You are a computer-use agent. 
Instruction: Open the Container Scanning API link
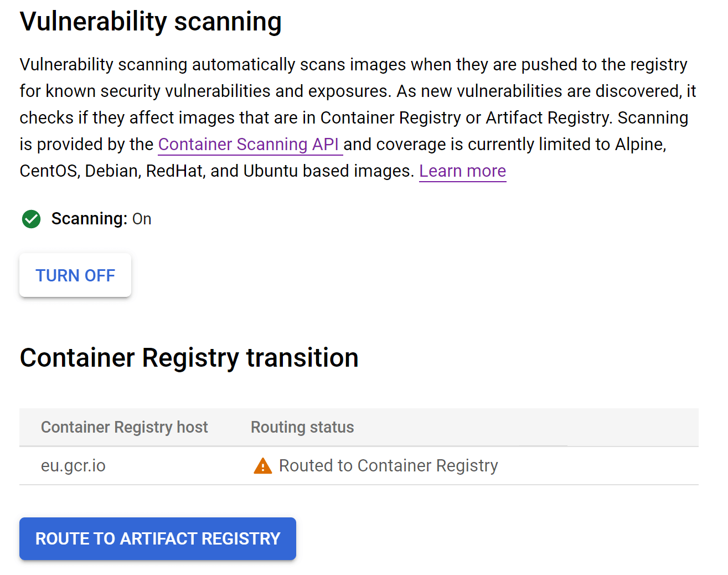tap(250, 144)
